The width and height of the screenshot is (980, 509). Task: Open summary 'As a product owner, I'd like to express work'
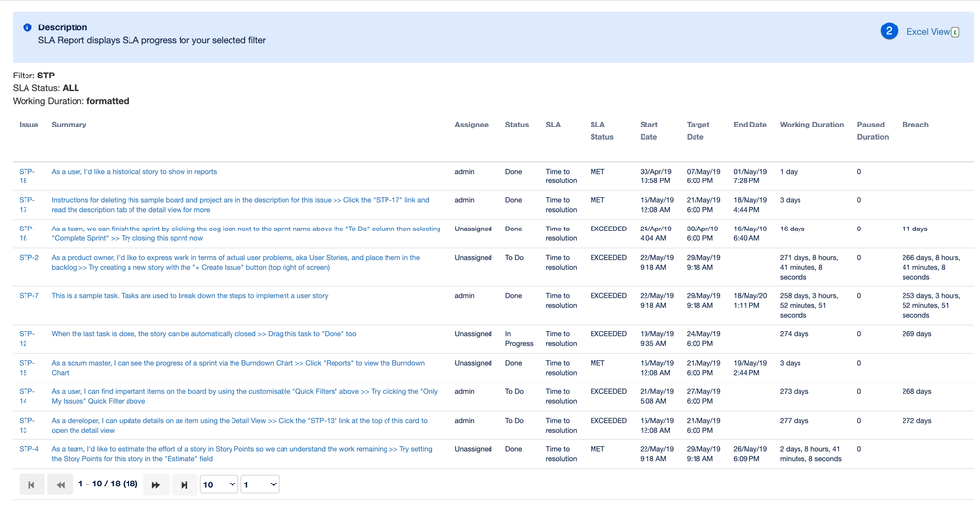coord(235,262)
